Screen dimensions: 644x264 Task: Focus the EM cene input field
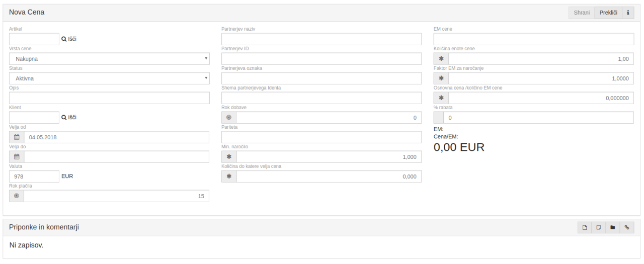pyautogui.click(x=534, y=39)
